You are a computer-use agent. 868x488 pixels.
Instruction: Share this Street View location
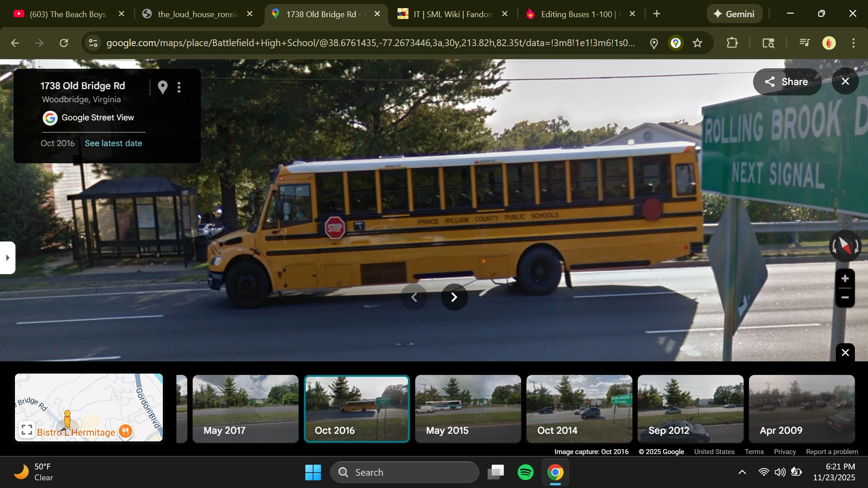pos(787,82)
